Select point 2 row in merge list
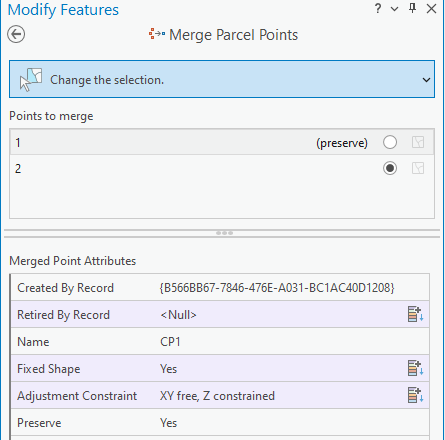 point(222,168)
